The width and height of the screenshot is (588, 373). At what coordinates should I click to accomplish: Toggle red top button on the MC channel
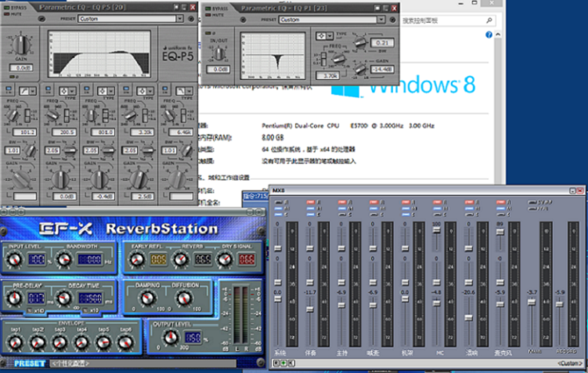click(x=437, y=202)
